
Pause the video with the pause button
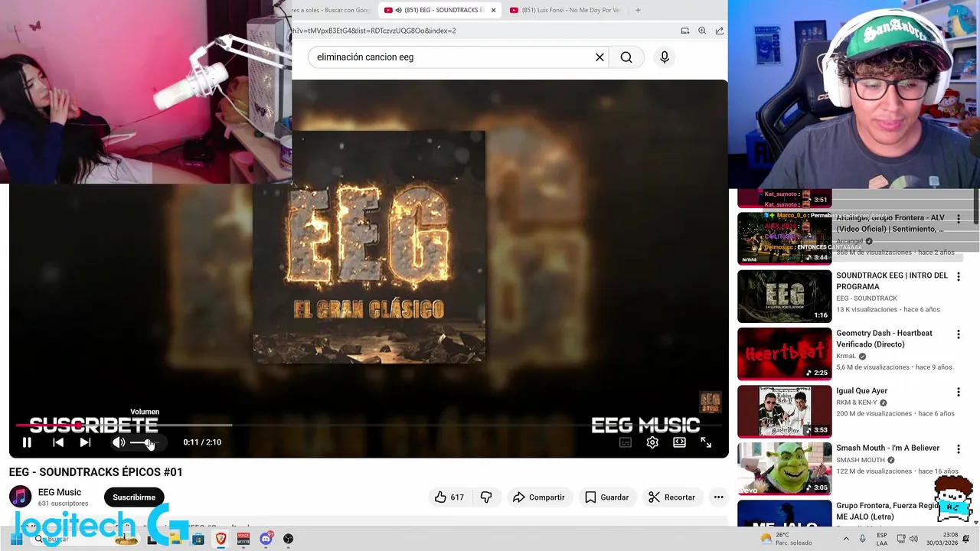click(x=27, y=442)
